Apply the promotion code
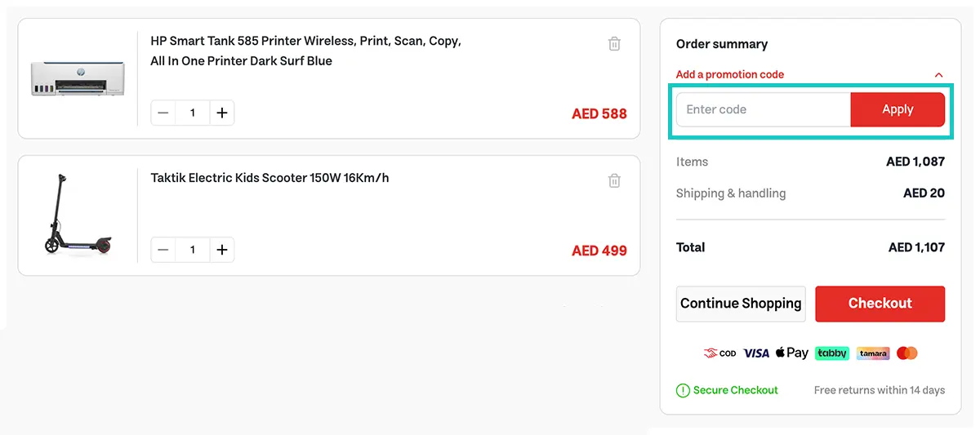Viewport: 980px width, 435px height. click(898, 109)
